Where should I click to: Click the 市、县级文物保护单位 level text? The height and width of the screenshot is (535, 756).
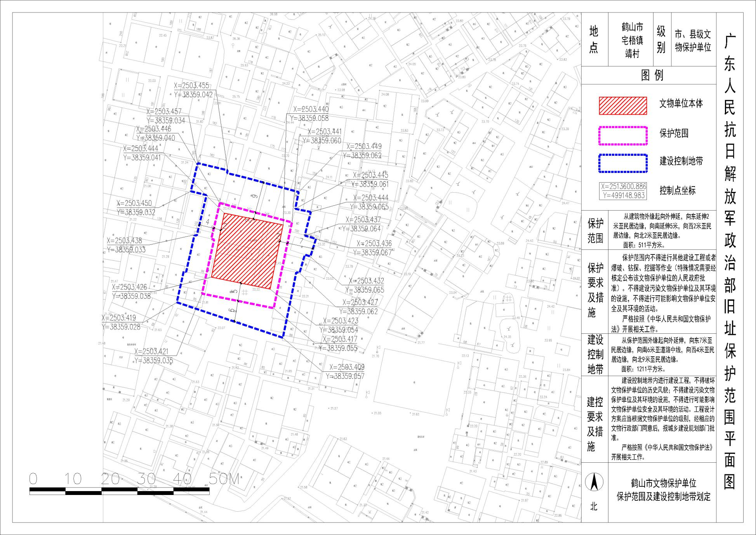click(693, 41)
